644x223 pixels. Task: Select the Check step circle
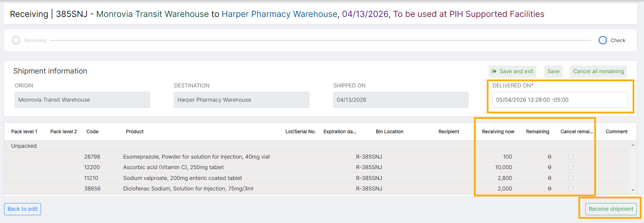point(603,40)
